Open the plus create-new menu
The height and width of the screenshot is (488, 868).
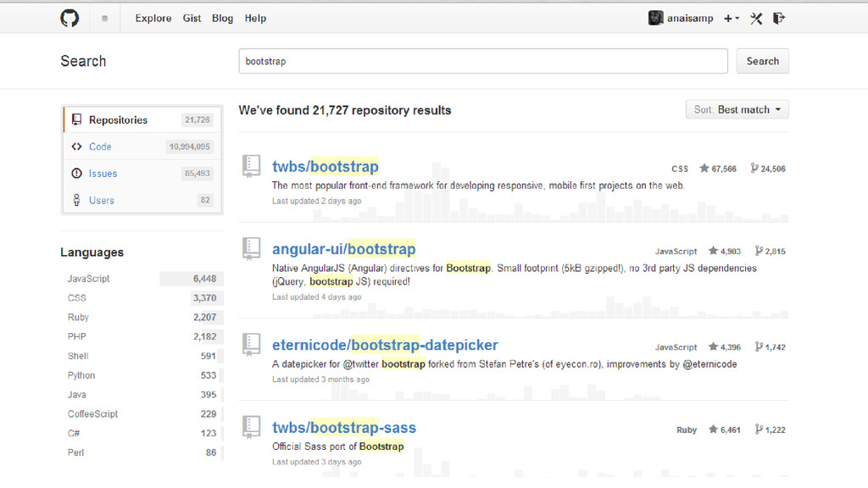[x=732, y=19]
